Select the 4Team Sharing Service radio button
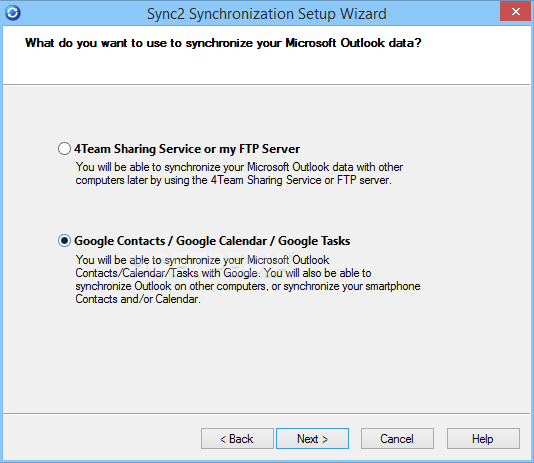This screenshot has width=534, height=463. click(64, 149)
